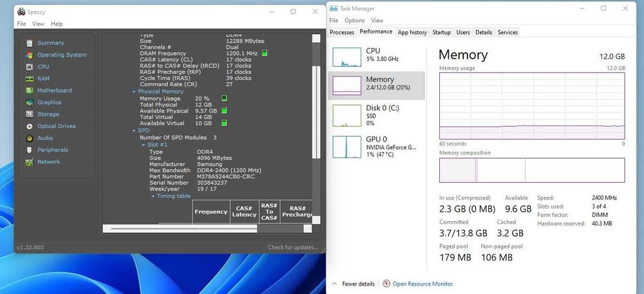Screen dimensions: 644x294
Task: Click the green indicator beside DRAM Frequency
Action: point(265,53)
